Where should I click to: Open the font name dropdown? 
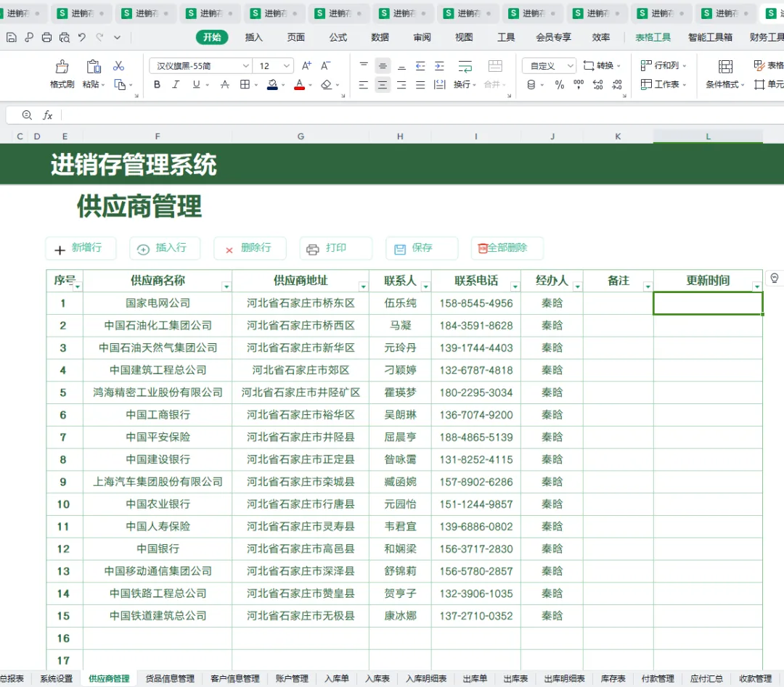point(245,65)
